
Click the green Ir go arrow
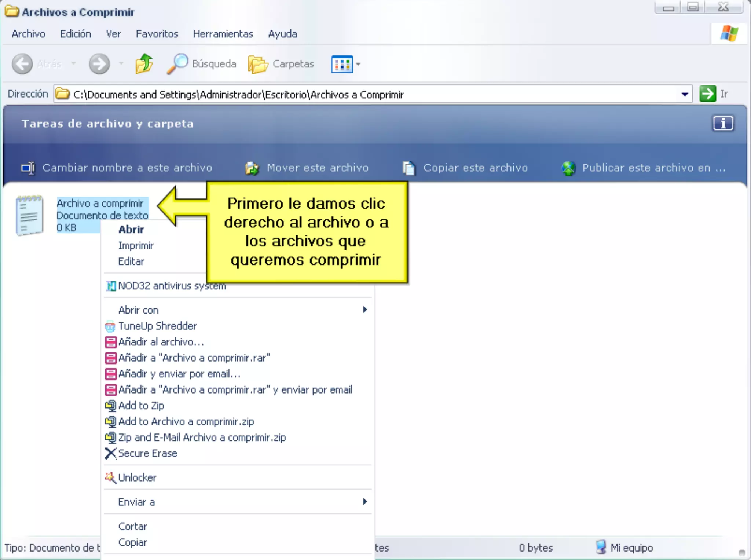[707, 94]
